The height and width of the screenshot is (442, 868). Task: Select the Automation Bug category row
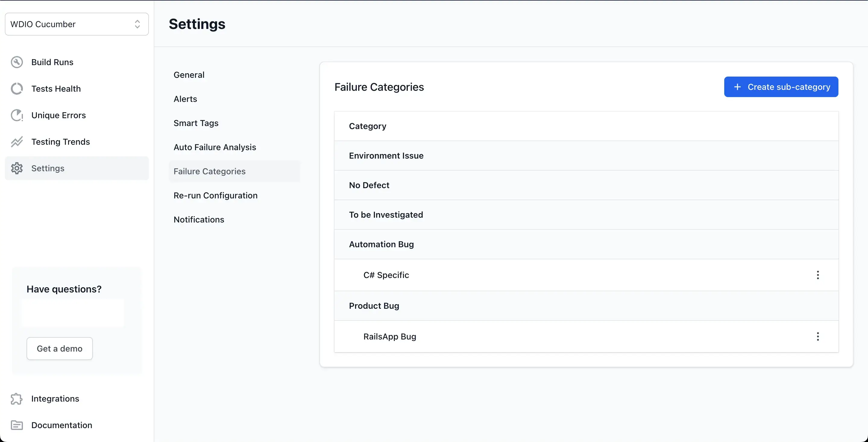click(x=382, y=245)
